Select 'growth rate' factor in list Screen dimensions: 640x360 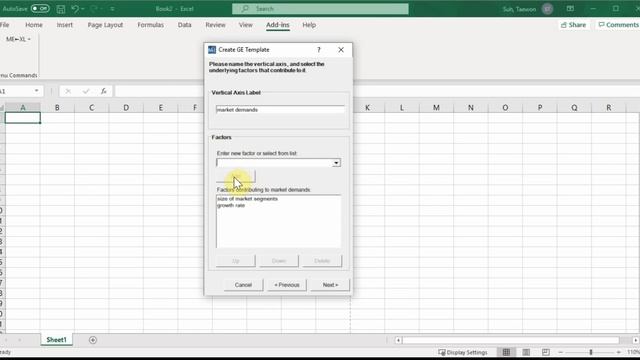tap(231, 205)
